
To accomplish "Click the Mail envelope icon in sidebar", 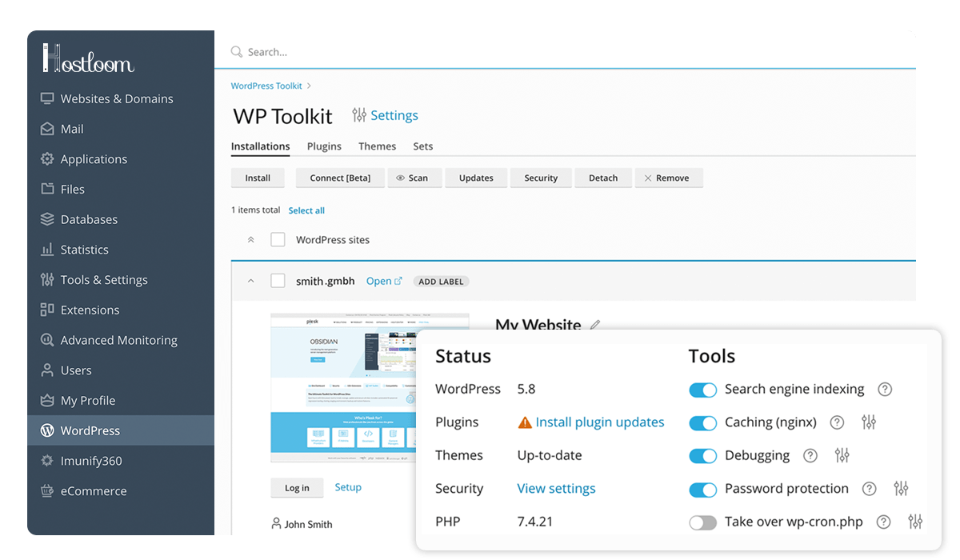I will tap(47, 129).
